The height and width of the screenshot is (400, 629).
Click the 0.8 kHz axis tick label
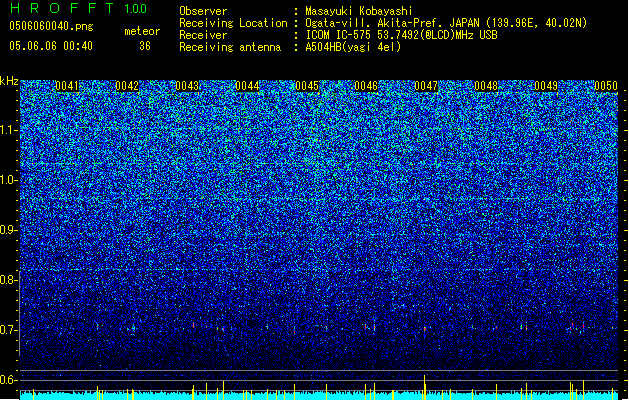[7, 280]
